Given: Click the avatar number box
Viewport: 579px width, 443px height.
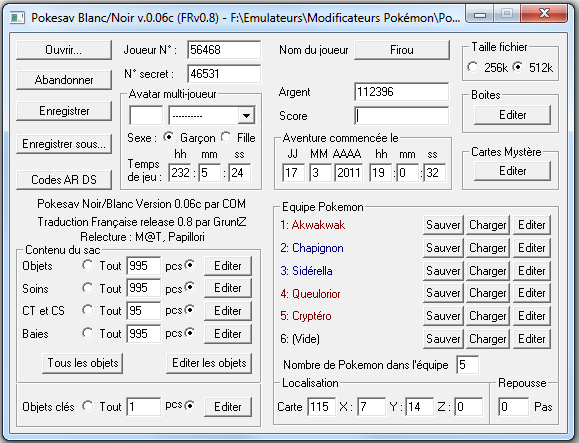Looking at the screenshot, I should (x=146, y=116).
